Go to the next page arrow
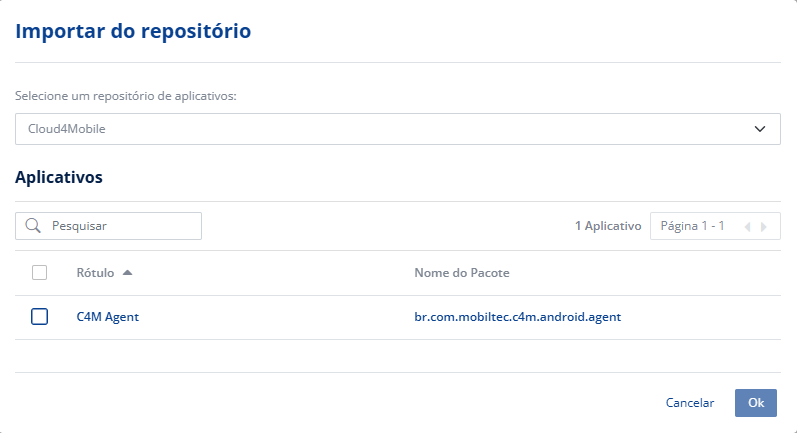 pyautogui.click(x=764, y=227)
